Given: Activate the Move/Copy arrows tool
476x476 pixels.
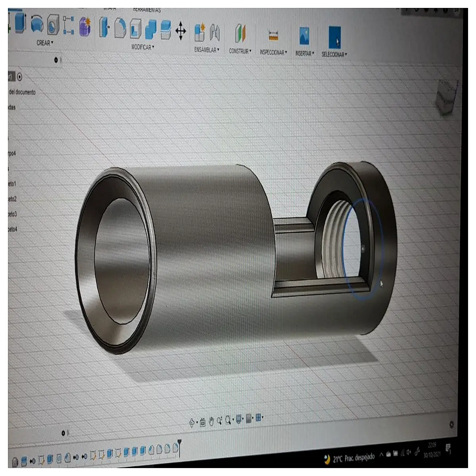Looking at the screenshot, I should tap(181, 31).
